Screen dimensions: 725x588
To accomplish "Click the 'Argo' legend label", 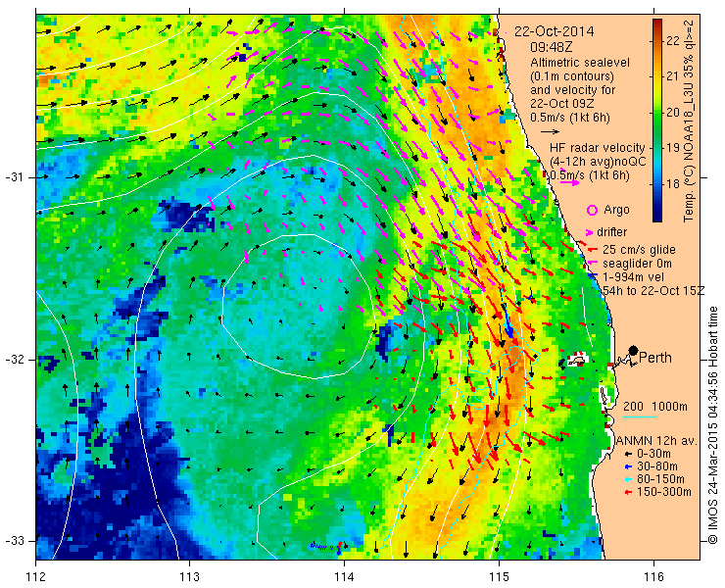I will coord(616,210).
